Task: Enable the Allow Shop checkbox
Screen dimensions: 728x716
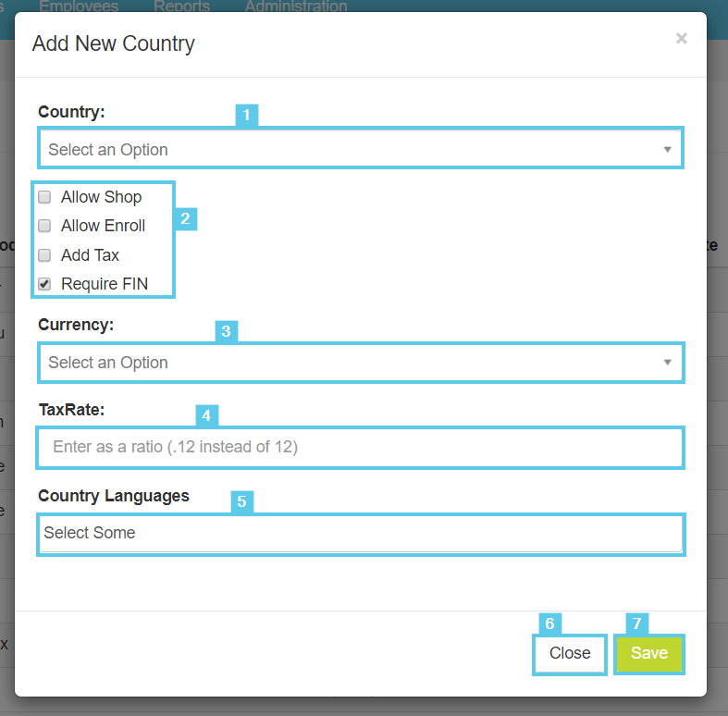Action: click(x=44, y=197)
